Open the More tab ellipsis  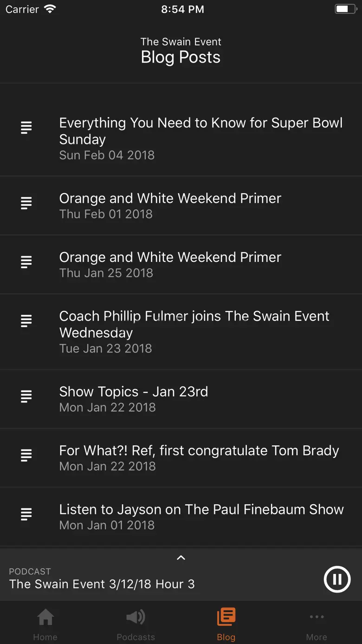[317, 617]
